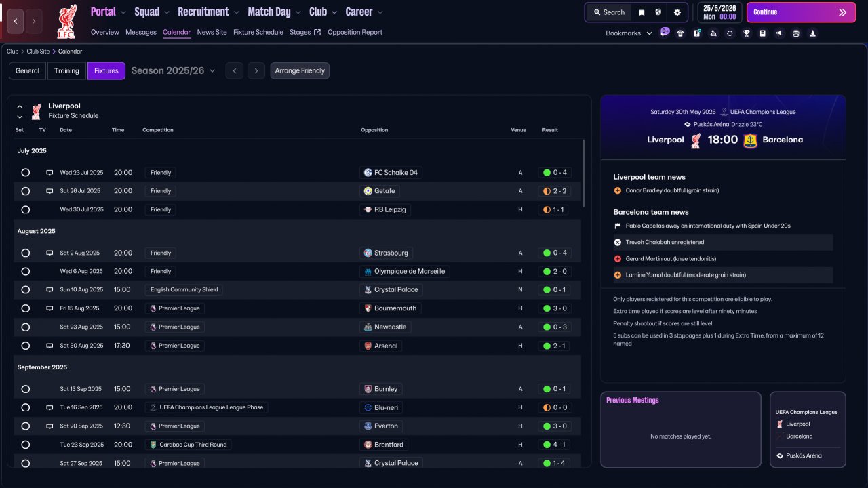868x488 pixels.
Task: Expand the Career menu dropdown
Action: [x=380, y=12]
